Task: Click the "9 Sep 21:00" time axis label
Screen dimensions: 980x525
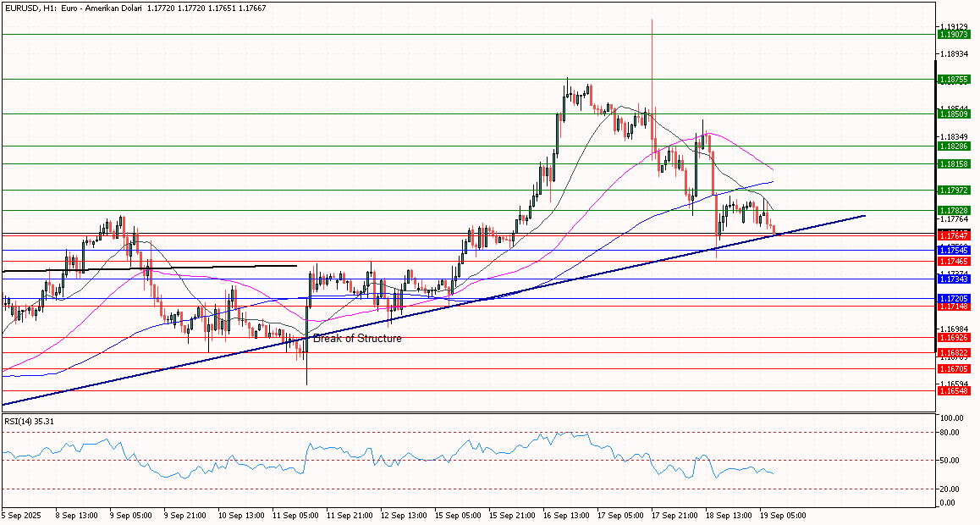Action: point(185,517)
